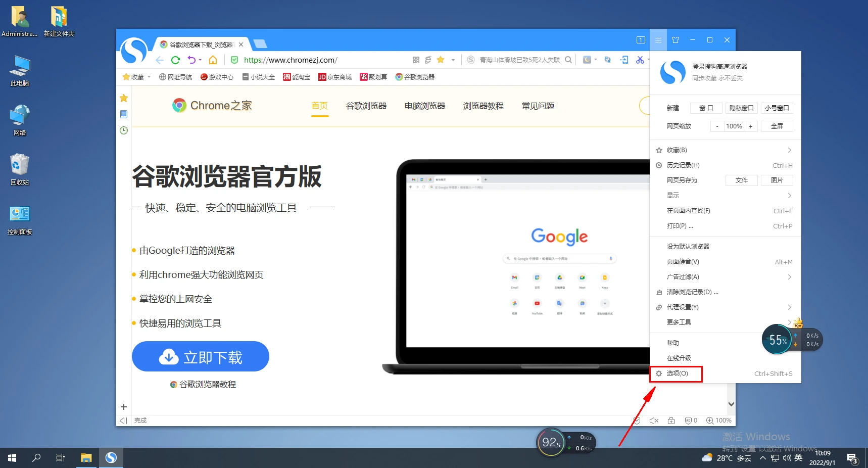Open the home page icon
Image resolution: width=868 pixels, height=468 pixels.
213,60
